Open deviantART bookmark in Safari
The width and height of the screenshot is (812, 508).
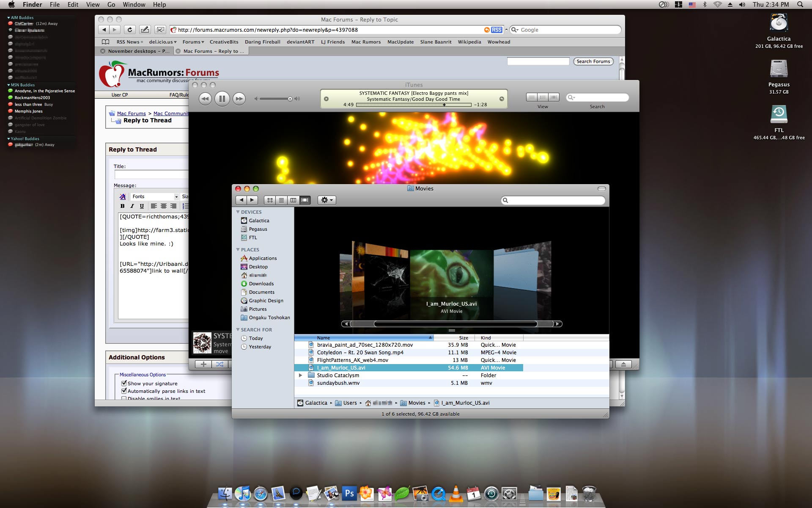pos(300,42)
